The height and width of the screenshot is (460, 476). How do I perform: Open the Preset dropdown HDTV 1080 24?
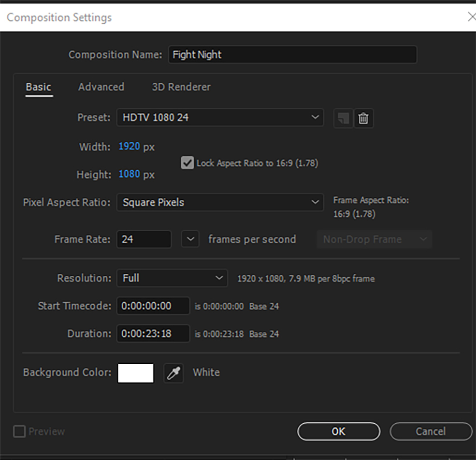220,117
